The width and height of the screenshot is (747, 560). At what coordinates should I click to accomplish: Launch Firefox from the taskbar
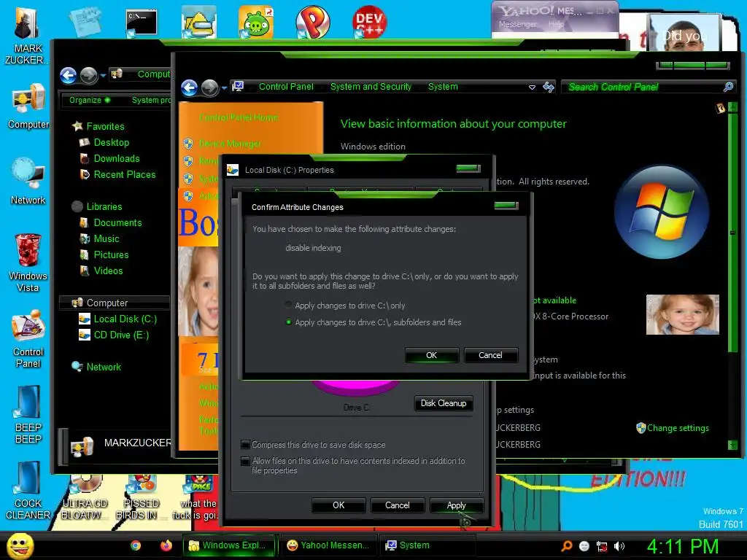point(166,545)
